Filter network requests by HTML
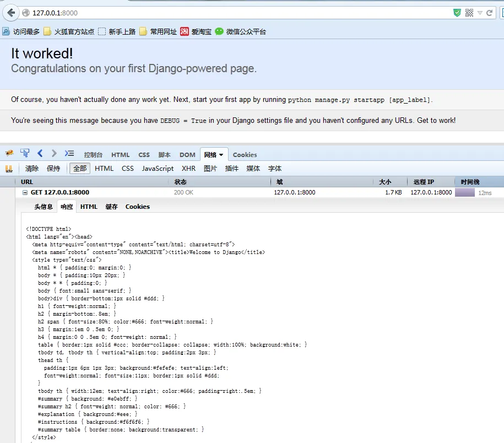Image resolution: width=504 pixels, height=443 pixels. point(104,169)
